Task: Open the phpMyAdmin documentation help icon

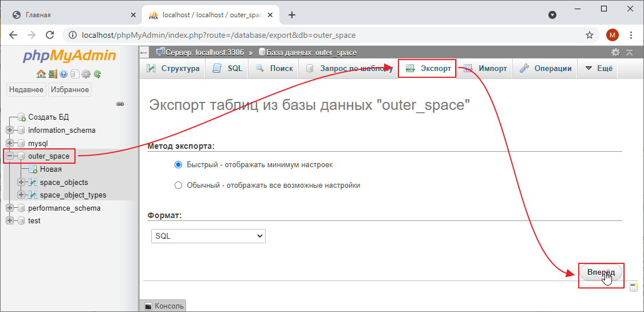Action: pos(64,74)
